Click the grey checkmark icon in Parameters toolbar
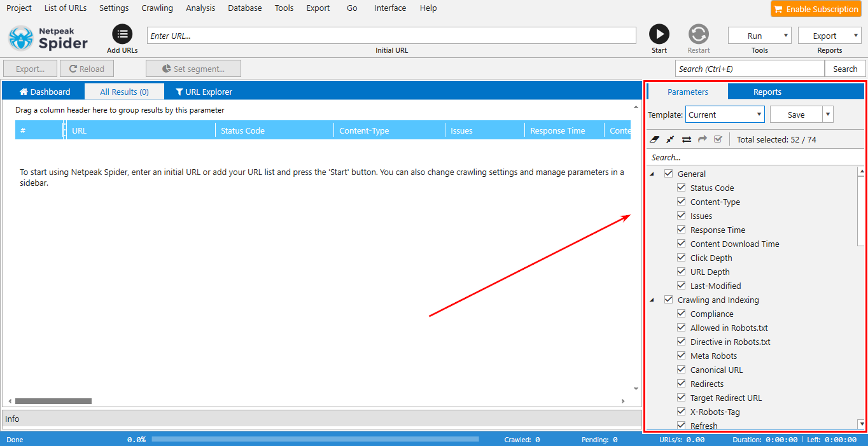This screenshot has width=868, height=446. click(718, 139)
